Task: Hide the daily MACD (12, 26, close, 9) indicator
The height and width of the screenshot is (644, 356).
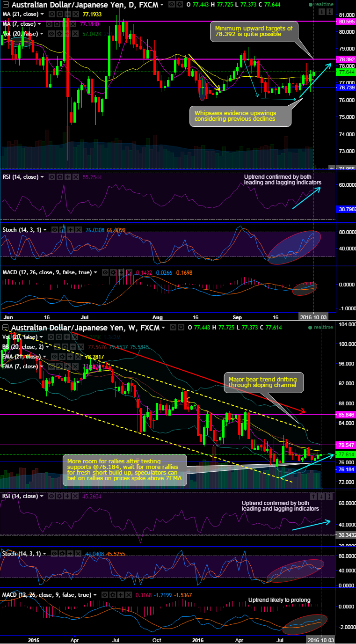Action: (106, 272)
